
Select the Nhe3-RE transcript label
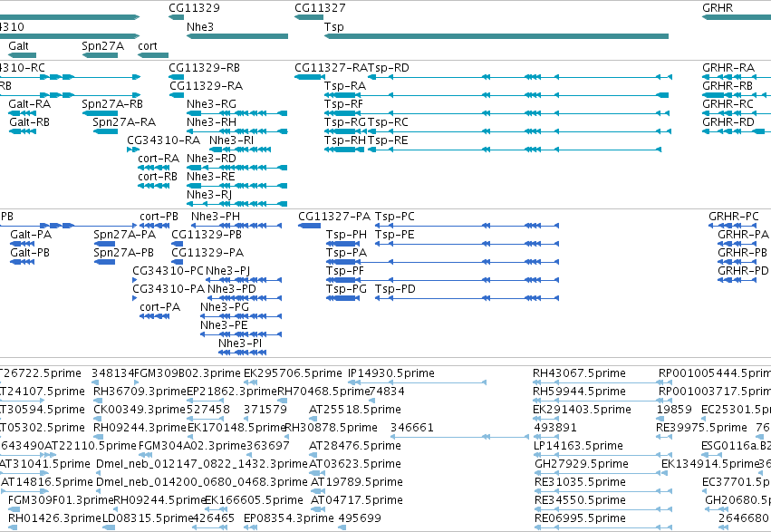click(x=211, y=177)
